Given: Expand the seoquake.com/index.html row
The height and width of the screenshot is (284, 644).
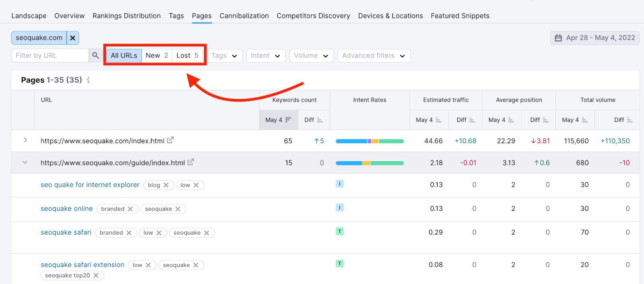Looking at the screenshot, I should (25, 140).
